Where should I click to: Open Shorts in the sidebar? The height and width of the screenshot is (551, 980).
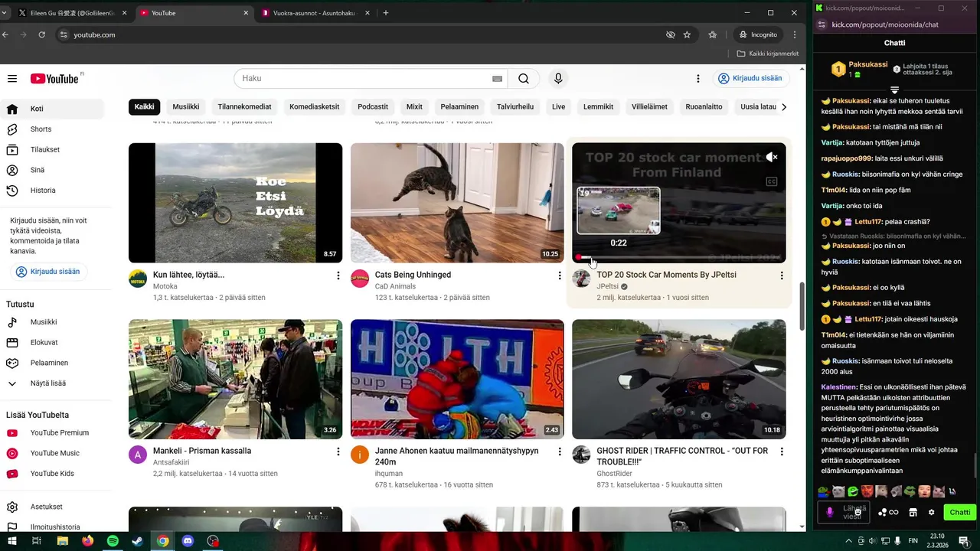pyautogui.click(x=52, y=129)
